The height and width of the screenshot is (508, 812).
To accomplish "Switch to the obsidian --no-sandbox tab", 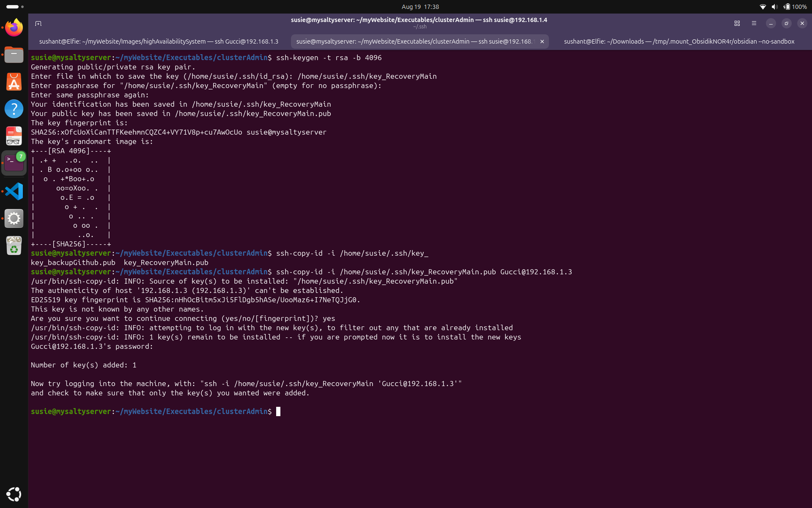I will pyautogui.click(x=679, y=41).
